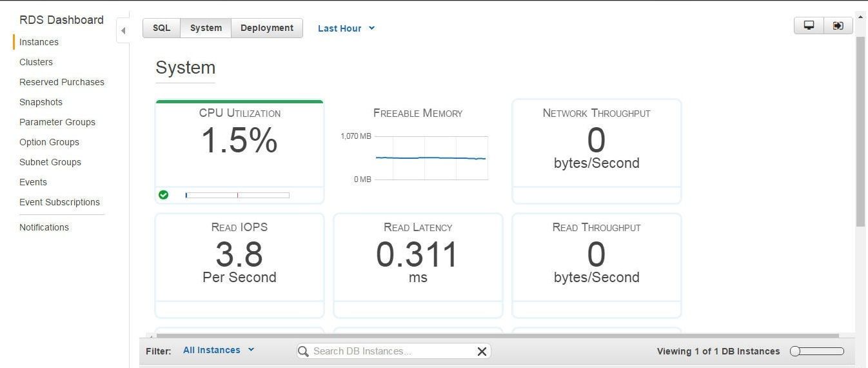Open Clusters in the sidebar
This screenshot has width=868, height=368.
(36, 62)
